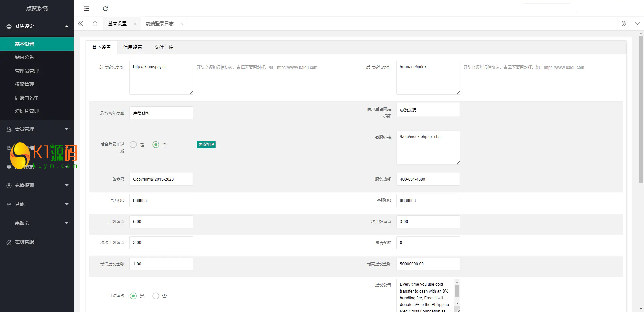This screenshot has height=312, width=644.
Task: Click the 系统设定 gear icon
Action: (x=9, y=26)
